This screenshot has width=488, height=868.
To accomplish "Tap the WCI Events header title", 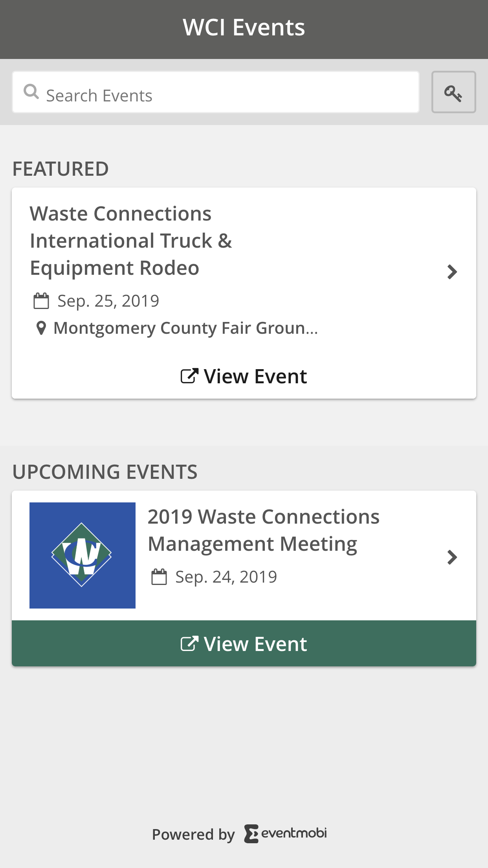I will click(x=244, y=28).
